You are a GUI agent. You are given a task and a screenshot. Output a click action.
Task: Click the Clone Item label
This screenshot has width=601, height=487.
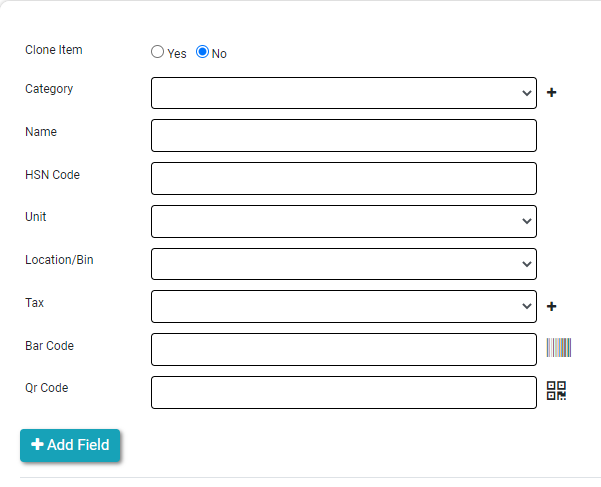(x=54, y=50)
